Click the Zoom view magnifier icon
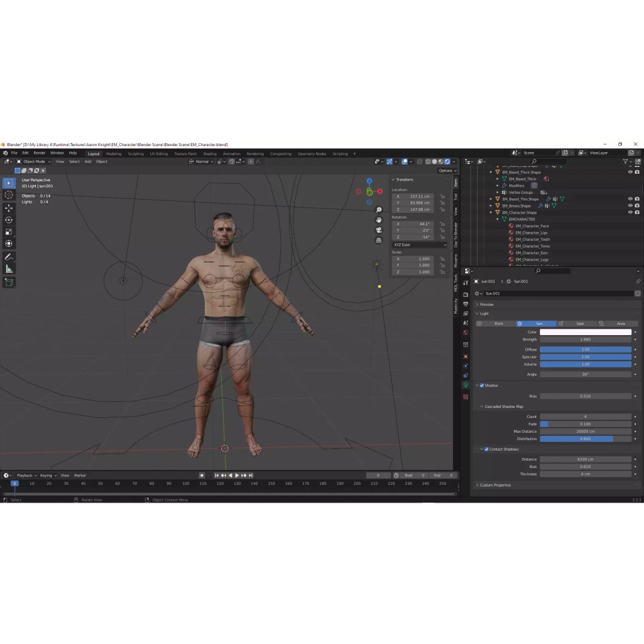Image resolution: width=644 pixels, height=644 pixels. (x=379, y=210)
